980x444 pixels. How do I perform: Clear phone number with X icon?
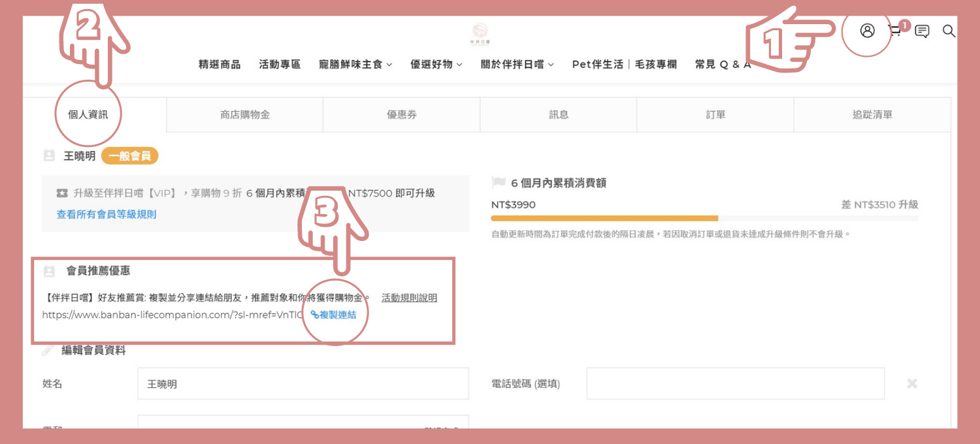(x=912, y=383)
